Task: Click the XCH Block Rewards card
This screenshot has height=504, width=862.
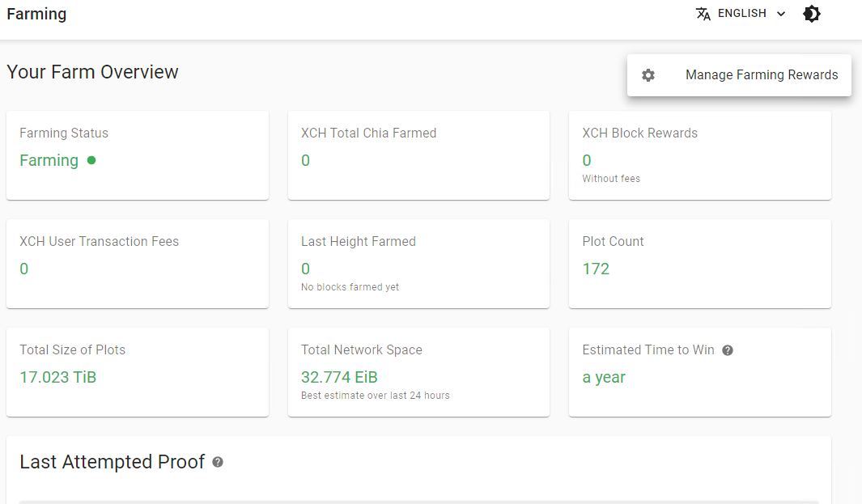Action: click(700, 155)
